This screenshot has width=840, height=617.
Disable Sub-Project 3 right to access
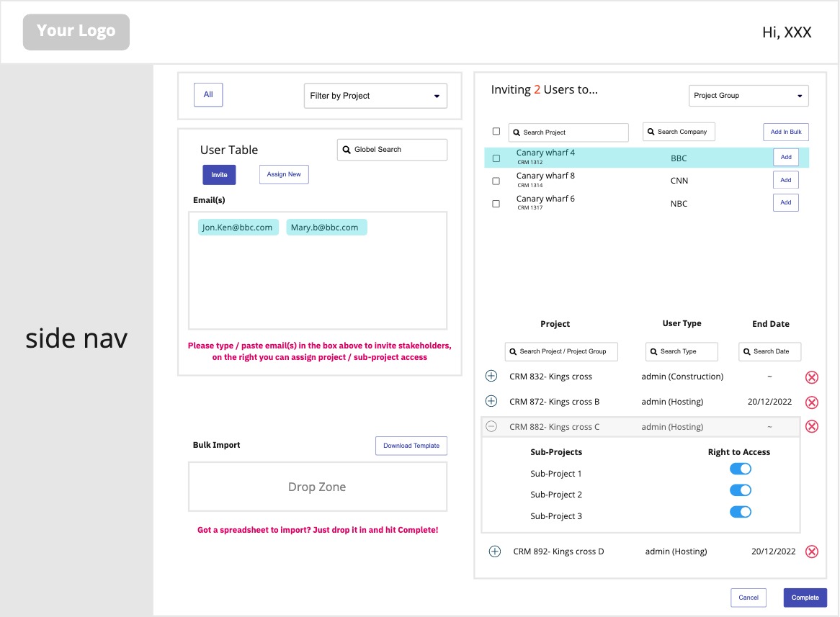(740, 512)
